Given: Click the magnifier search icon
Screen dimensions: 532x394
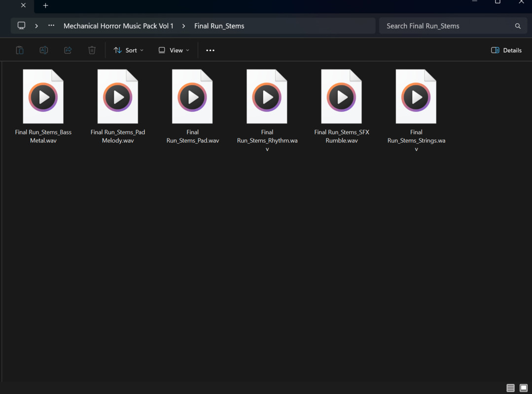Looking at the screenshot, I should 518,26.
